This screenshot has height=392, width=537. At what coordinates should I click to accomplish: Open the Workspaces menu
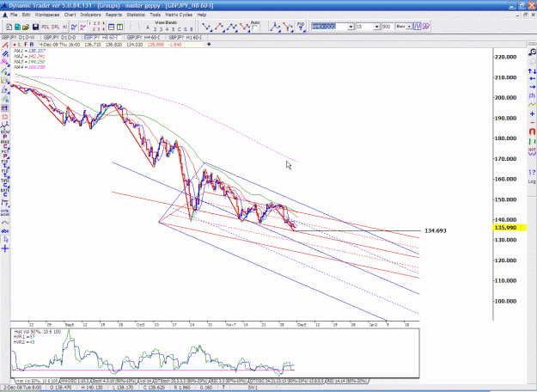(x=47, y=15)
